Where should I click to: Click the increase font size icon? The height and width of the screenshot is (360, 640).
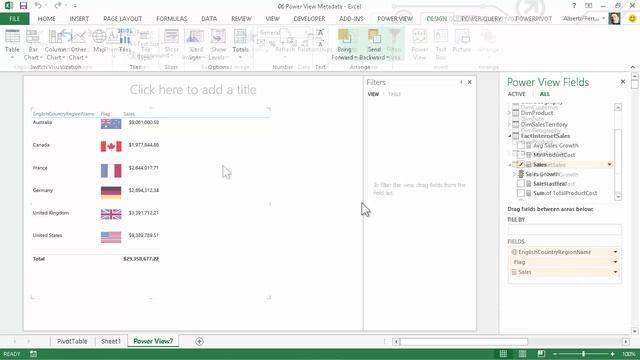(320, 33)
